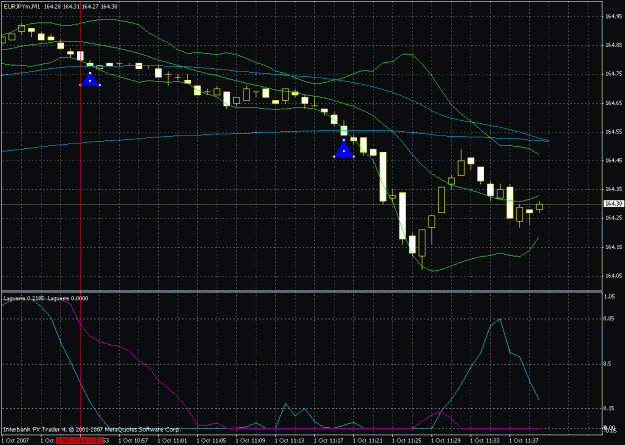Click the 164.45 price scale label
Viewport: 625px width, 445px height.
(613, 161)
